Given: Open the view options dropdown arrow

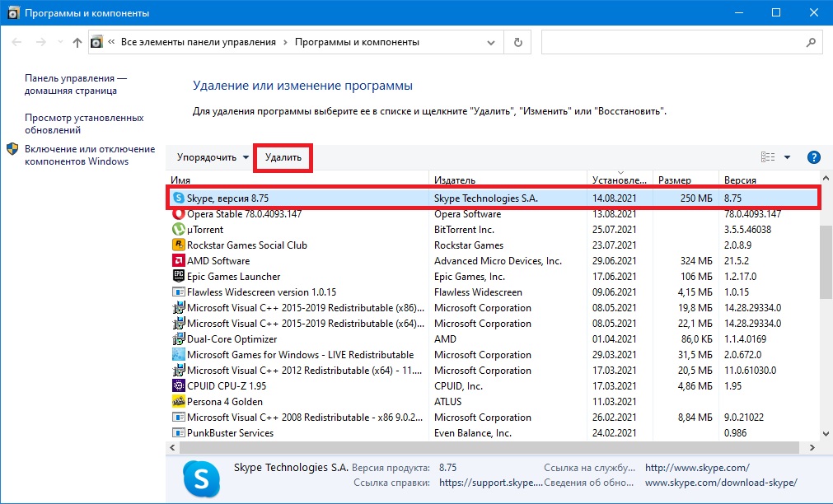Looking at the screenshot, I should tap(787, 157).
